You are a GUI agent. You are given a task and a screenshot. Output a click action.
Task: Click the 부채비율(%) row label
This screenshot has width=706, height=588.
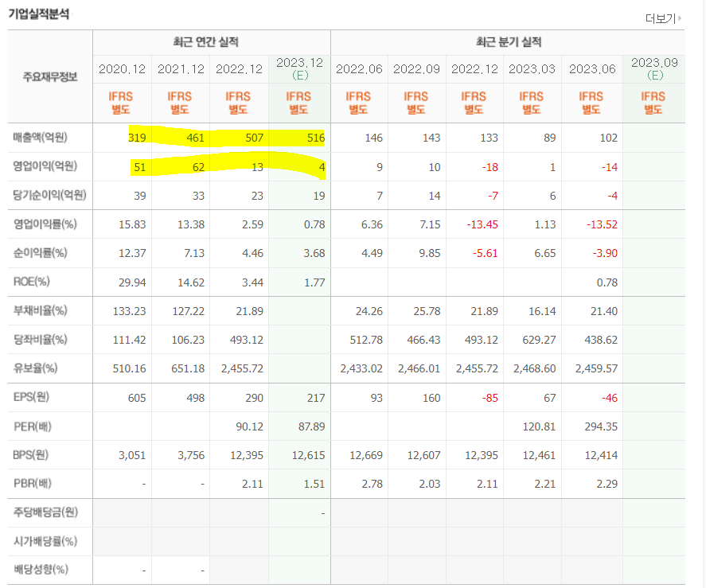pyautogui.click(x=40, y=310)
